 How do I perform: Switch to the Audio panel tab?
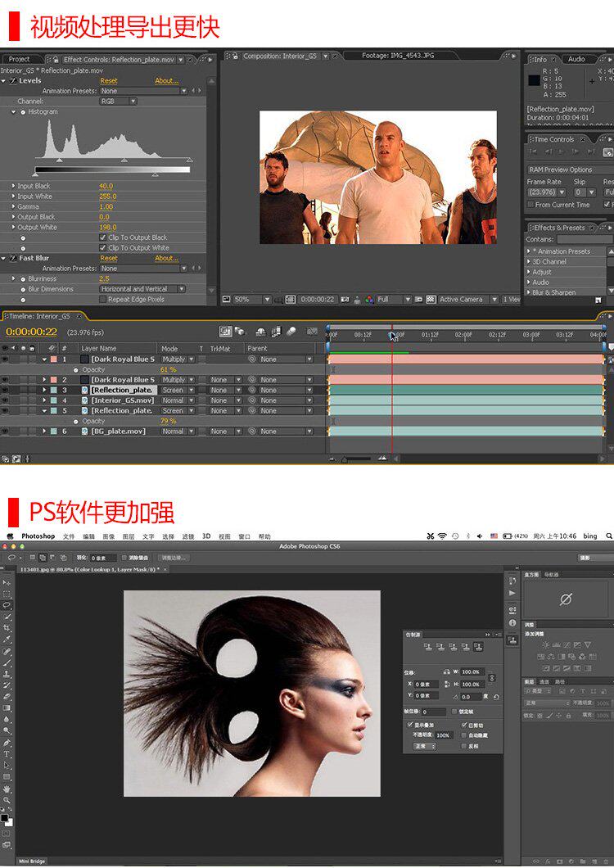[576, 59]
